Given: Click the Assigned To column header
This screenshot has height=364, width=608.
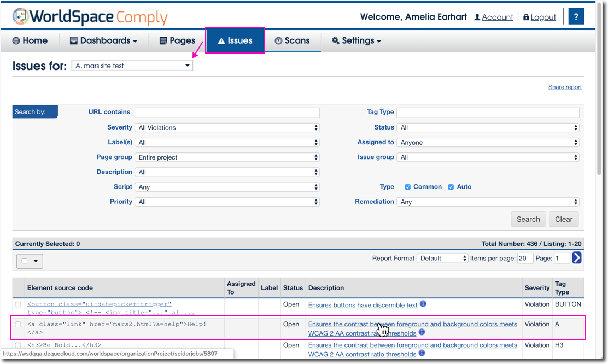Looking at the screenshot, I should pyautogui.click(x=241, y=288).
